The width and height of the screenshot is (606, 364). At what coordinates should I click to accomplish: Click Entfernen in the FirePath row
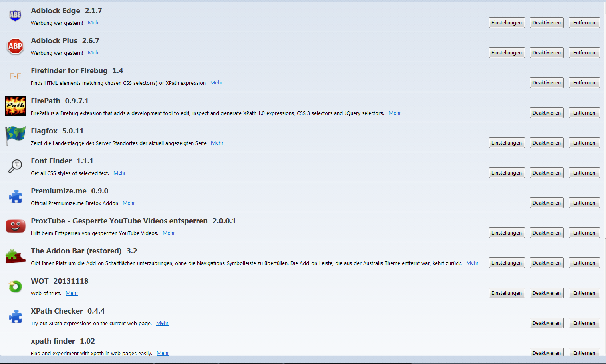[584, 113]
